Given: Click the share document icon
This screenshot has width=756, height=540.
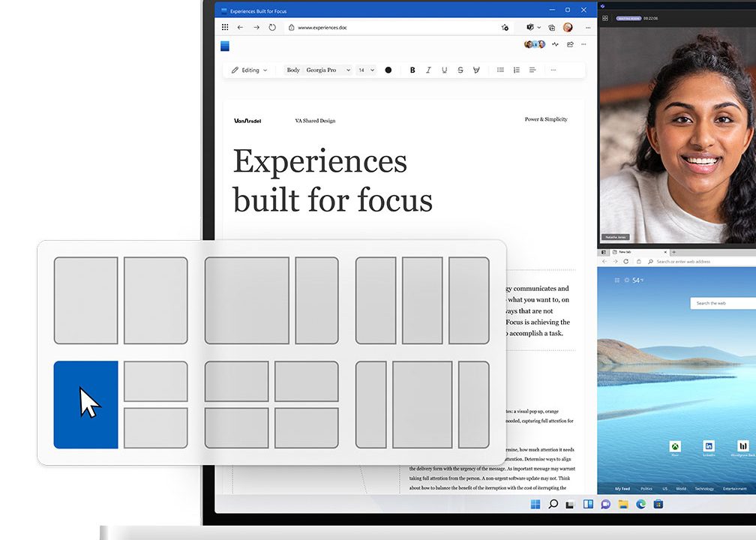Looking at the screenshot, I should click(x=570, y=44).
